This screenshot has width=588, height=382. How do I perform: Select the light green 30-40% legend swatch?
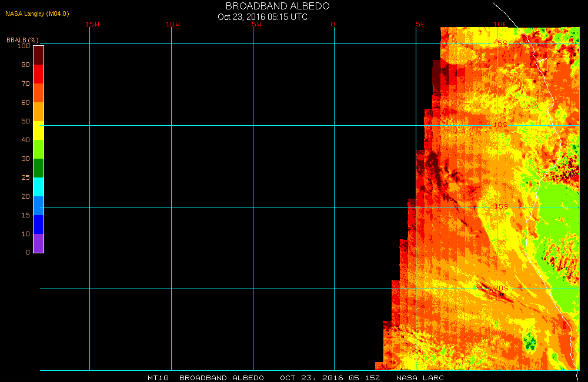pos(38,149)
